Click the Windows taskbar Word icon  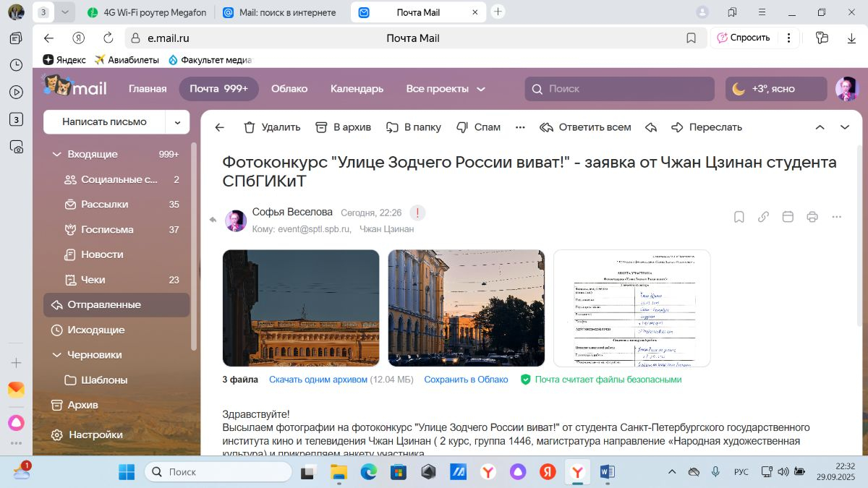pyautogui.click(x=608, y=472)
